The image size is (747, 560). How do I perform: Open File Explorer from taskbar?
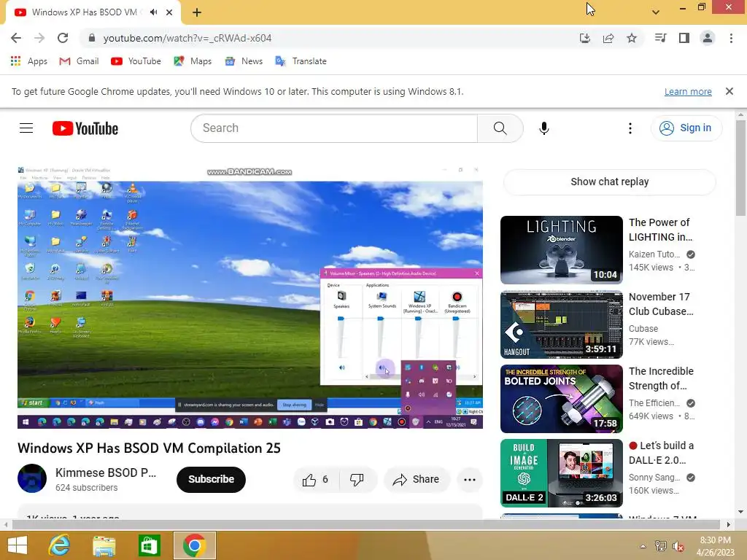(104, 545)
